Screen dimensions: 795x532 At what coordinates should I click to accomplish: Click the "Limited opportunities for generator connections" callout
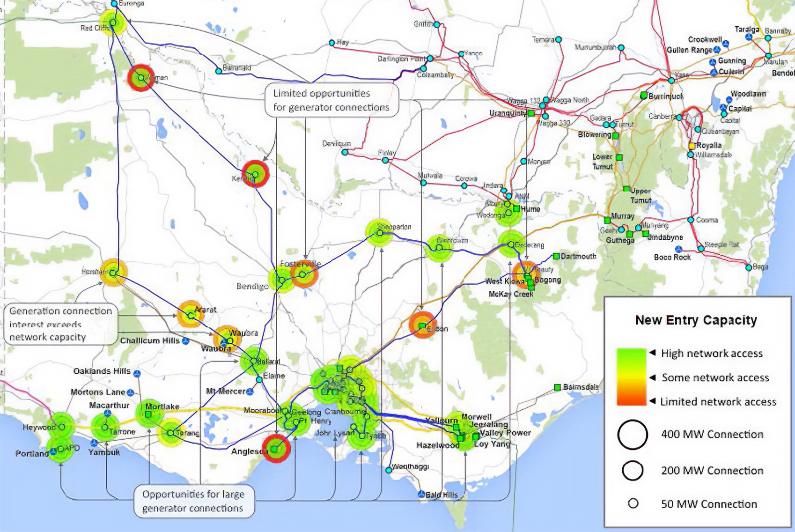tap(331, 100)
